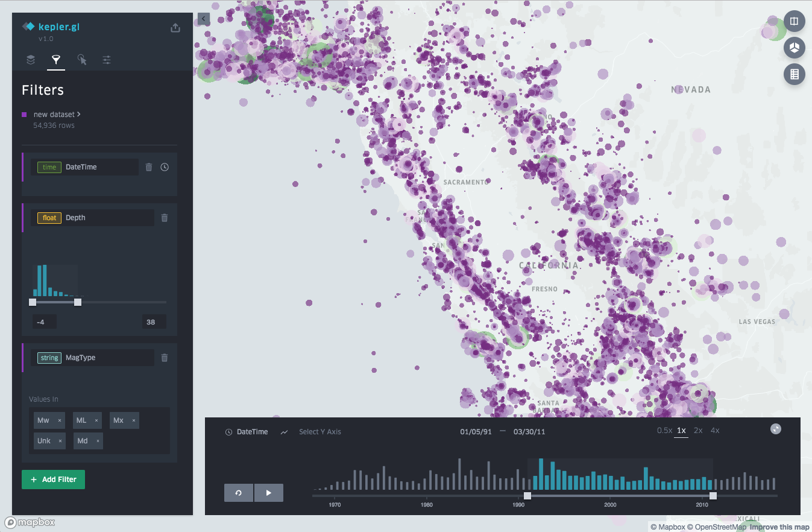
Task: Show the map legend
Action: coord(794,74)
